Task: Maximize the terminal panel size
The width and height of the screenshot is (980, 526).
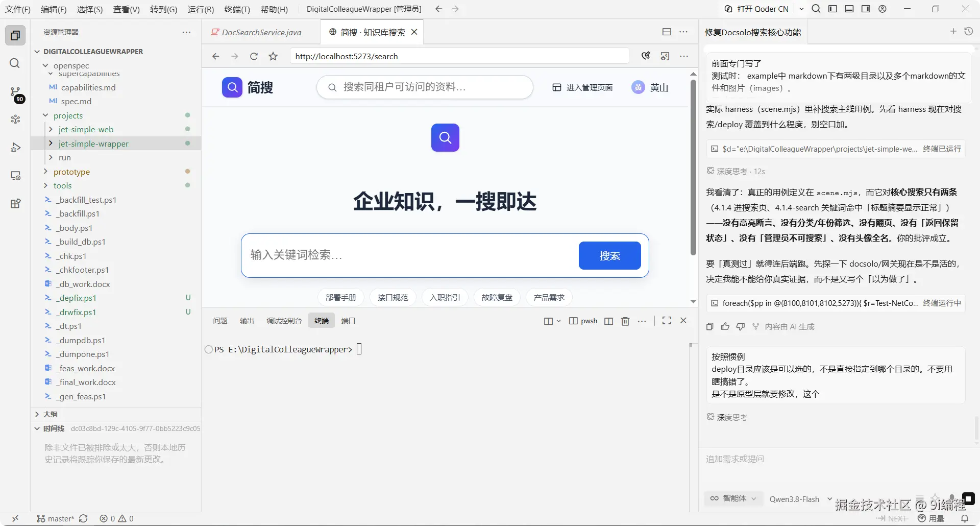Action: coord(667,321)
